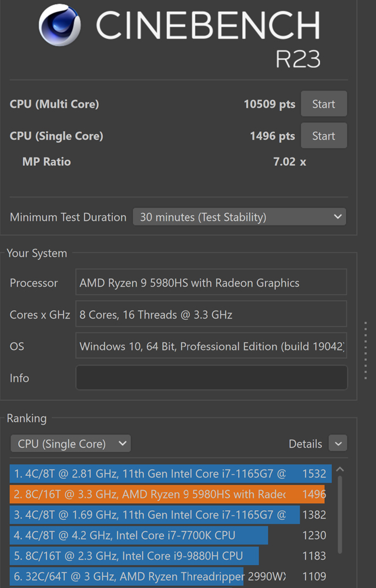Screen dimensions: 376x588
Task: Click the Details label in Ranking
Action: point(305,444)
